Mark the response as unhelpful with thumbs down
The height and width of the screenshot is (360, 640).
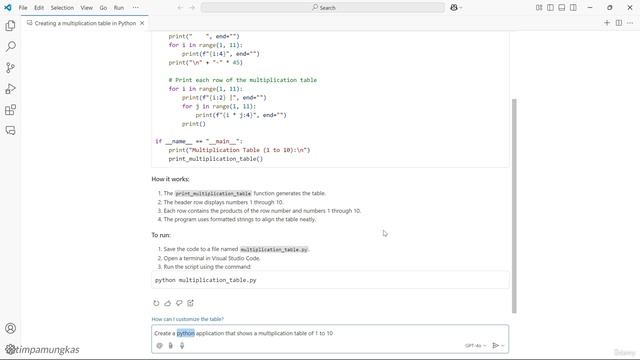pyautogui.click(x=179, y=303)
